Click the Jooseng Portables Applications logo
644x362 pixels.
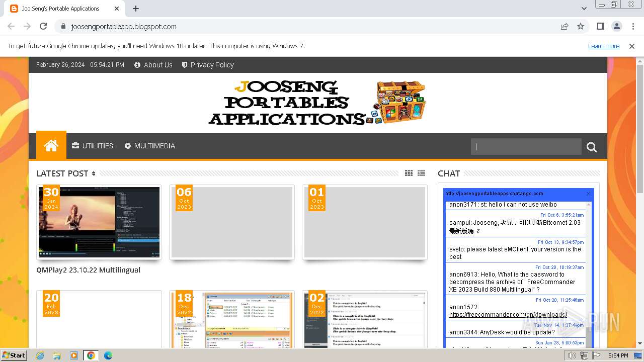coord(317,103)
